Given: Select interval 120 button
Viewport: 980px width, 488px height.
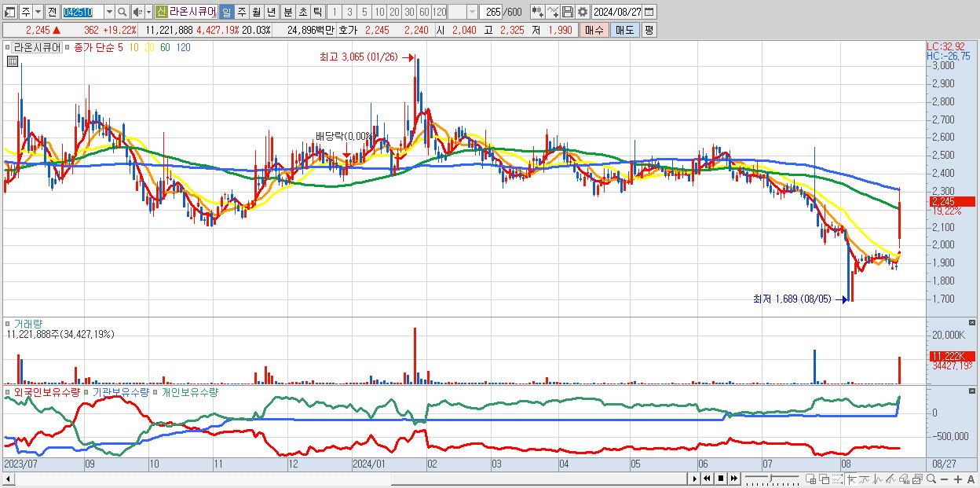Looking at the screenshot, I should 439,12.
